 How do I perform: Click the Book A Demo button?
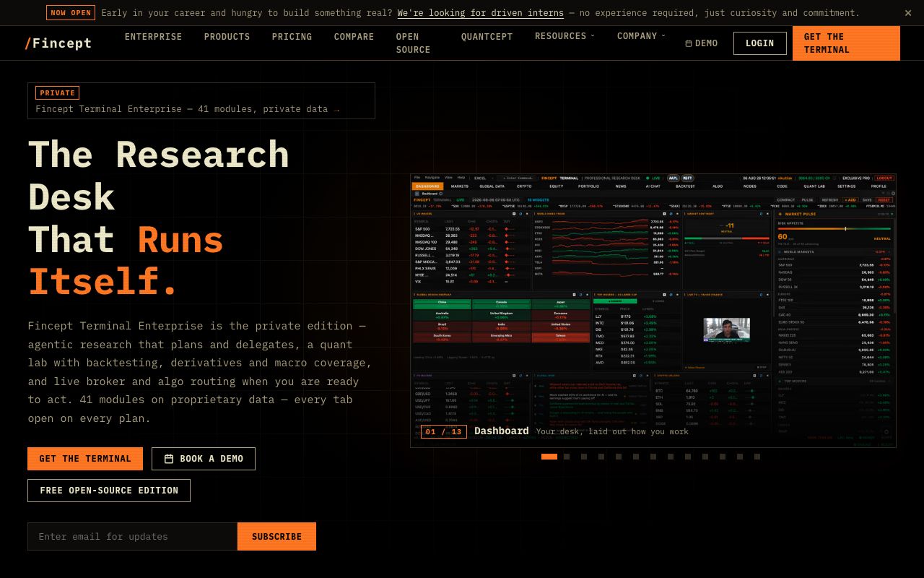pyautogui.click(x=204, y=459)
